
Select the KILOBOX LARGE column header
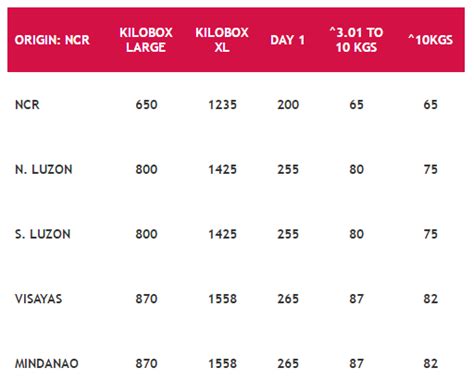coord(146,40)
